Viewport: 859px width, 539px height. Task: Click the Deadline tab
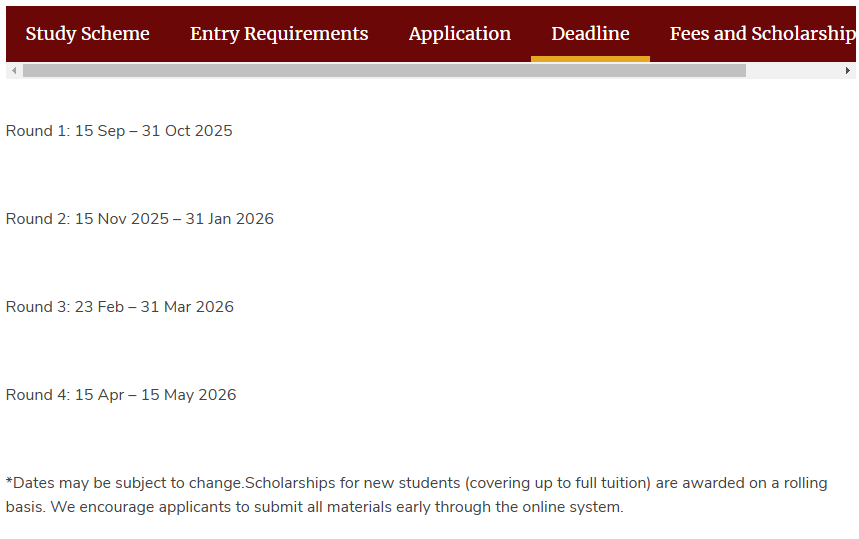click(x=590, y=34)
